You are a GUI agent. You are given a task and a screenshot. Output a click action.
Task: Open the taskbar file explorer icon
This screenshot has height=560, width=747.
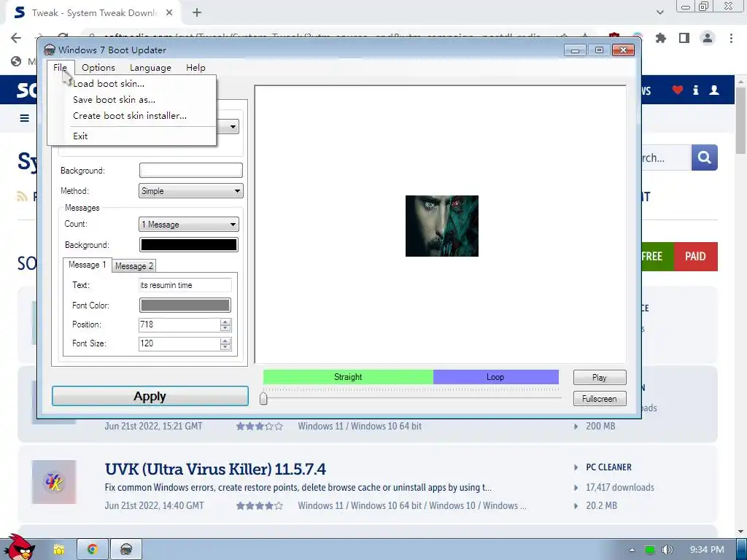(59, 550)
